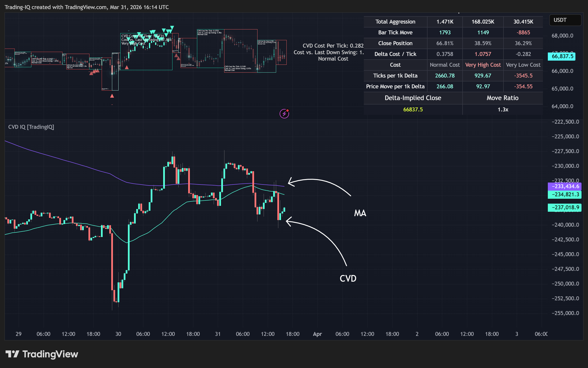Click the 68,000.0 price axis label

tap(562, 36)
